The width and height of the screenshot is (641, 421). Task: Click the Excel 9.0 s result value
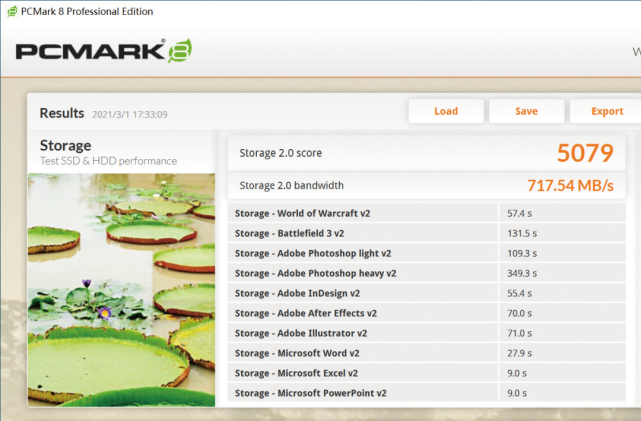[517, 373]
